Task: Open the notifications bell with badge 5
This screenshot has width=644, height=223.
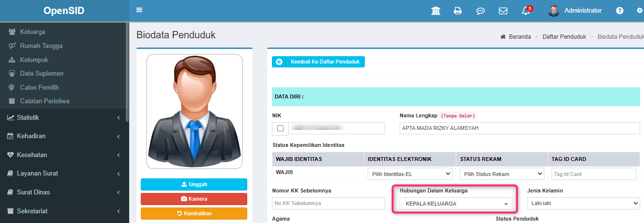Action: coord(526,11)
